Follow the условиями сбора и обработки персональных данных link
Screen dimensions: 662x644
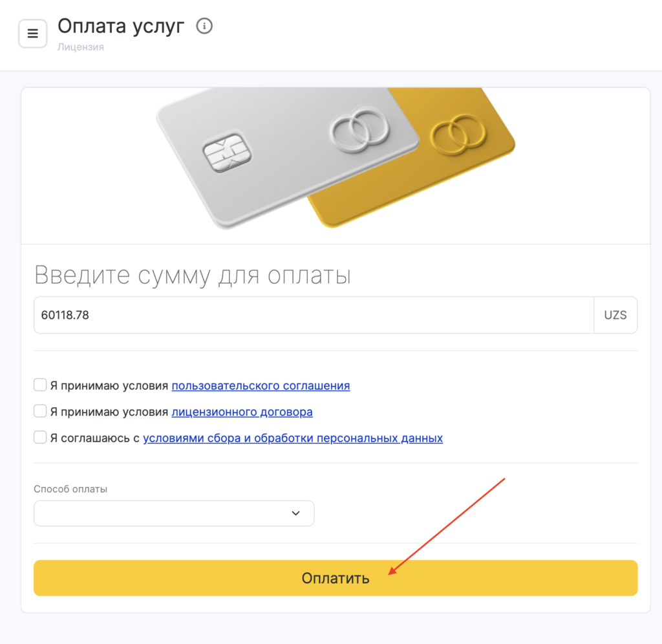pos(293,438)
